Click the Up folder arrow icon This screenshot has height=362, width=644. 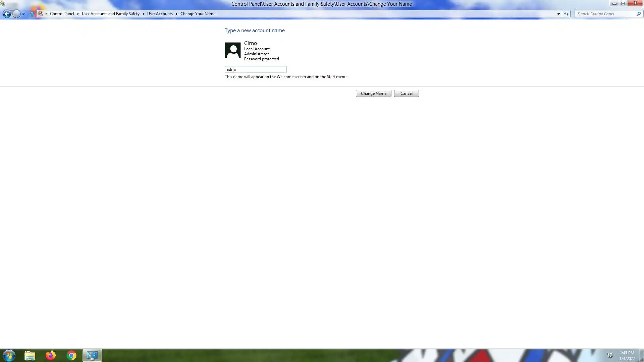32,14
